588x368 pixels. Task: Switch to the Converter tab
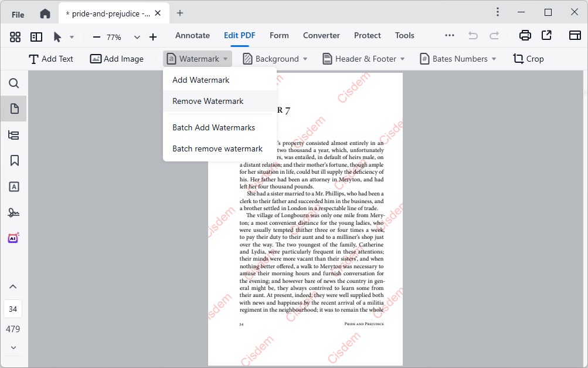(x=321, y=35)
